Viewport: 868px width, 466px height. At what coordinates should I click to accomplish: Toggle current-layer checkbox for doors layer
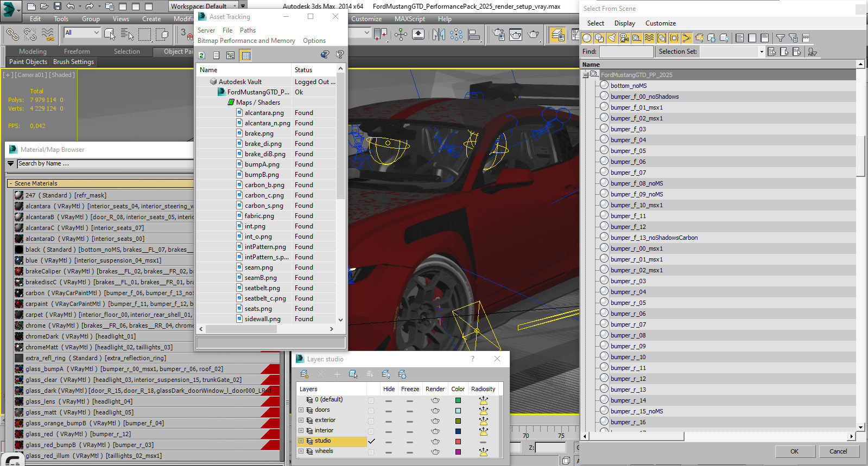371,411
